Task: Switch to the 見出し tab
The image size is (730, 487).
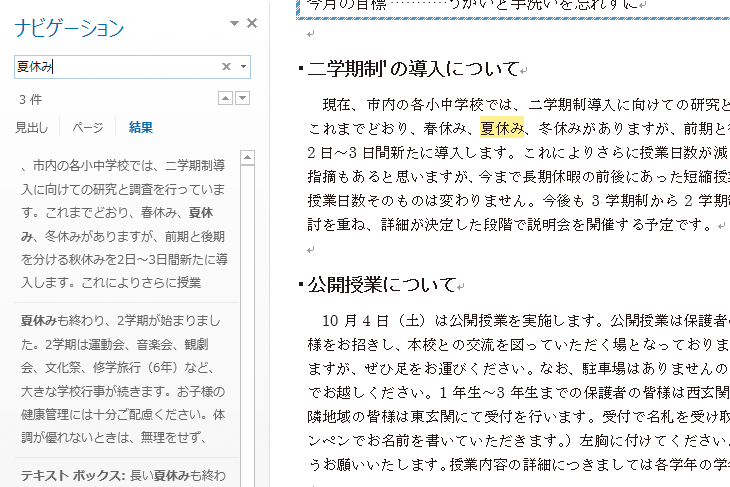Action: click(32, 127)
